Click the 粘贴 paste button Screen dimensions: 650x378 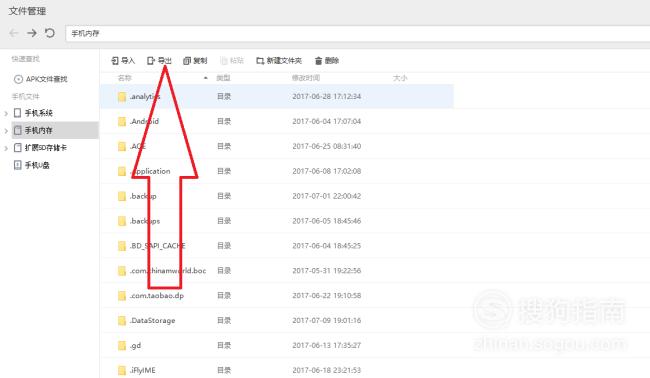[232, 61]
